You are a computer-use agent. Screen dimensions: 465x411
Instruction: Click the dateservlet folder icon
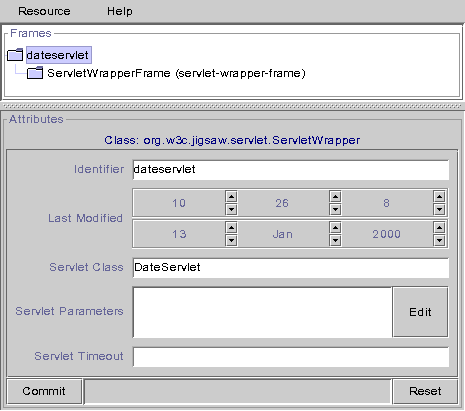15,55
